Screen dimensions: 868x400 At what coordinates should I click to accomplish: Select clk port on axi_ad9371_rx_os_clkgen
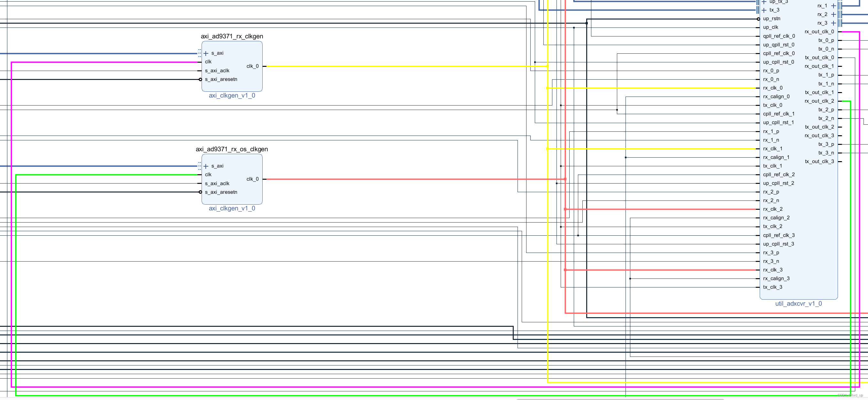point(208,175)
